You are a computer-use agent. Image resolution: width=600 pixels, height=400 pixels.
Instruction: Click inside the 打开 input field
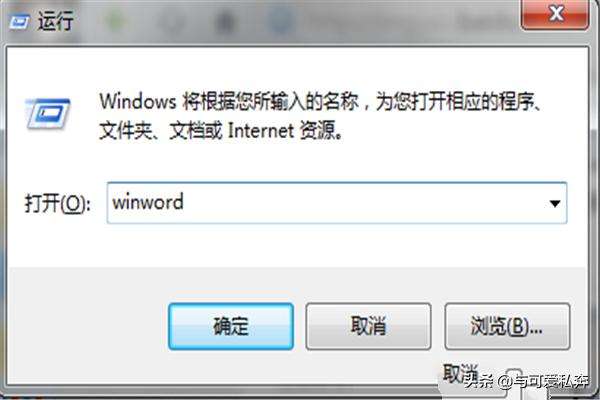337,203
